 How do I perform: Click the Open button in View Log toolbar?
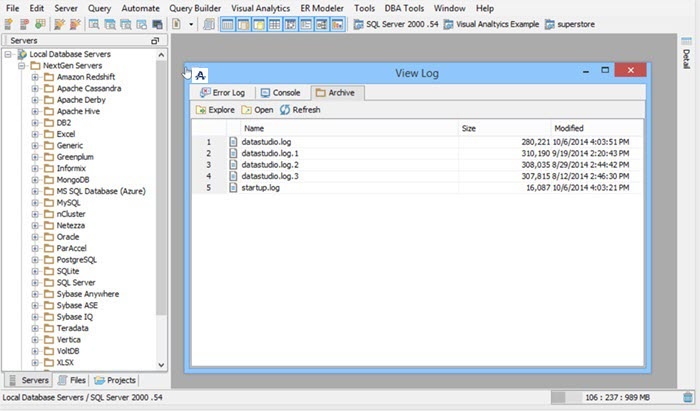click(257, 110)
